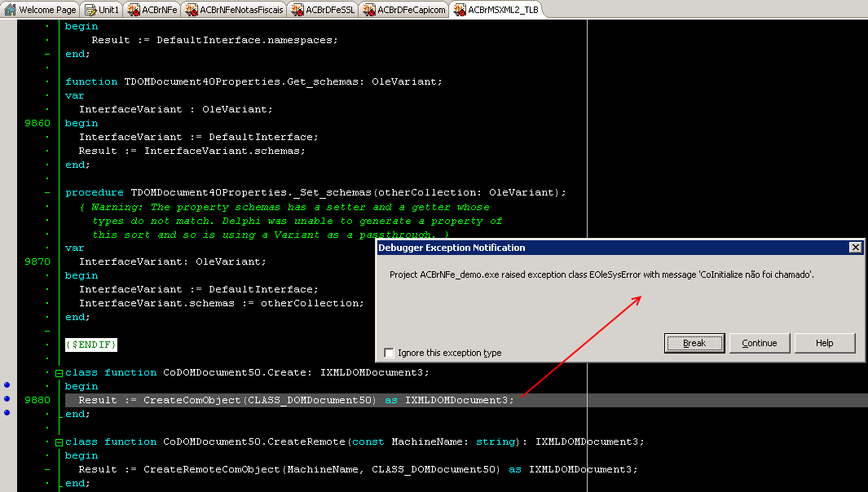This screenshot has height=492, width=868.
Task: Click the ACBrDFeCapicom tab file icon
Action: click(369, 10)
